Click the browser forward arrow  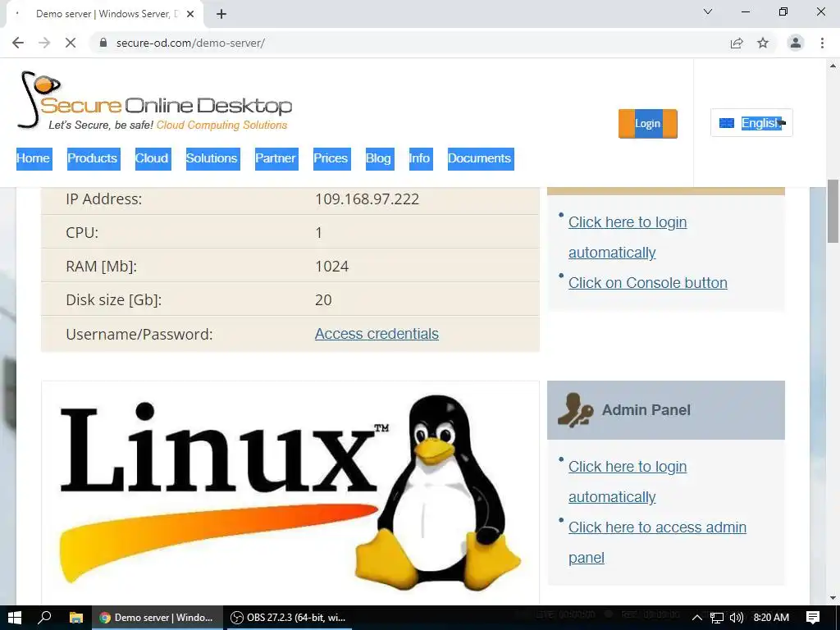(x=44, y=43)
